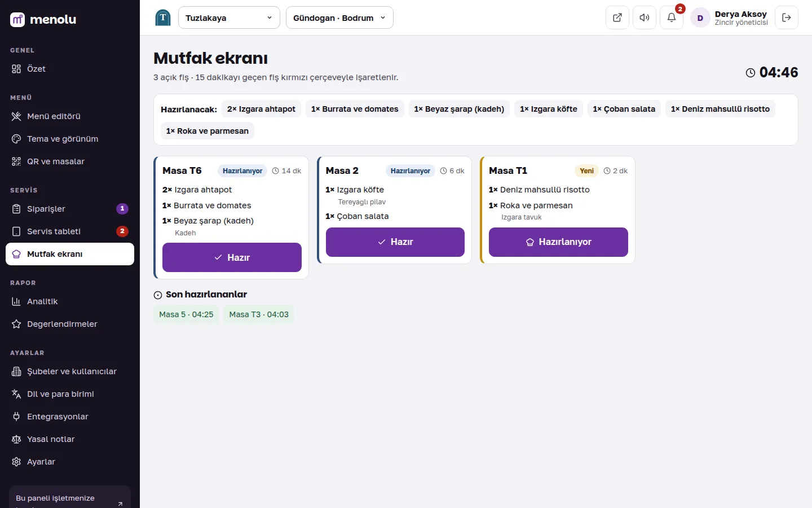812x508 pixels.
Task: Open Ayarlar settings
Action: [70, 462]
